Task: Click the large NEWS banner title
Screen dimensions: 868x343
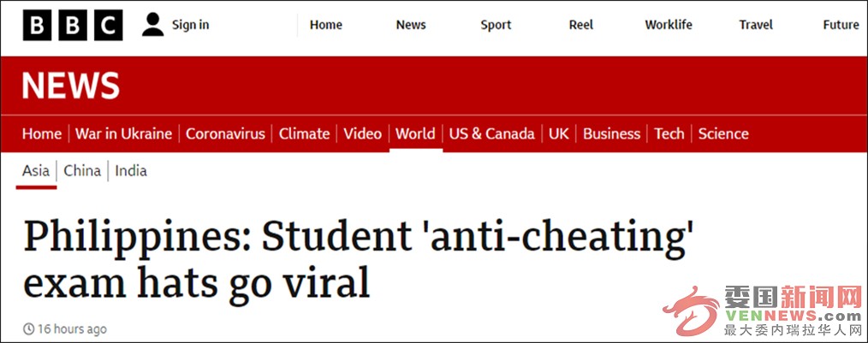Action: coord(71,86)
